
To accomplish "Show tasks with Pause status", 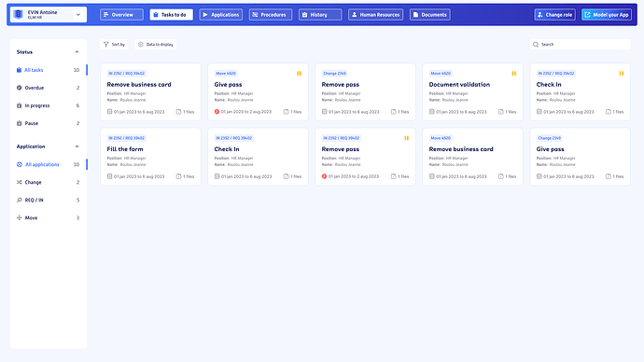I will click(x=48, y=123).
